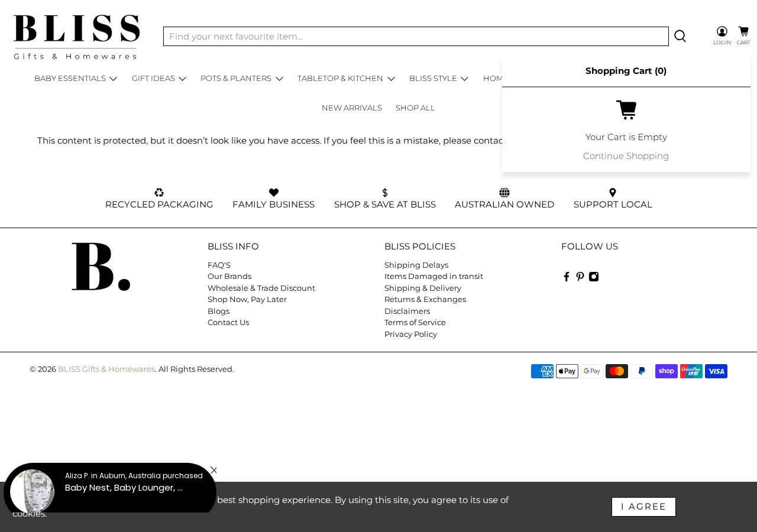This screenshot has width=757, height=532.
Task: Click the American Express payment icon
Action: (x=542, y=371)
